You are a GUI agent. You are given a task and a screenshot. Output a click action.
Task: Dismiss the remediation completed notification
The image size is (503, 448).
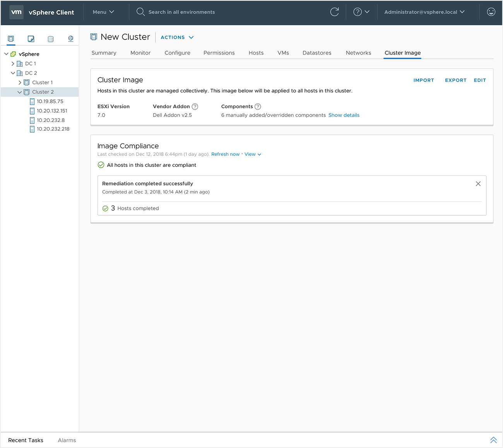[x=478, y=184]
